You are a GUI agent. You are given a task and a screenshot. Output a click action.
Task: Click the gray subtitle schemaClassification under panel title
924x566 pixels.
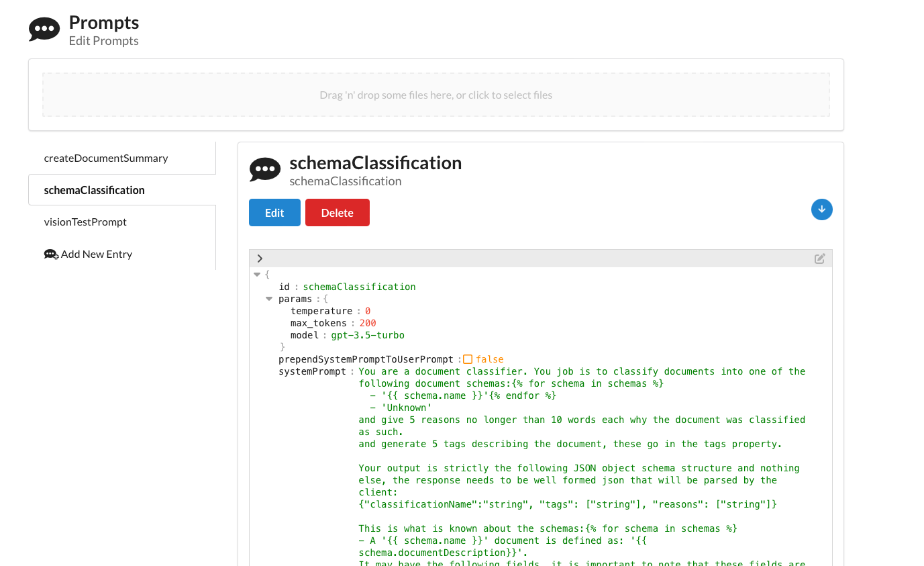[346, 181]
